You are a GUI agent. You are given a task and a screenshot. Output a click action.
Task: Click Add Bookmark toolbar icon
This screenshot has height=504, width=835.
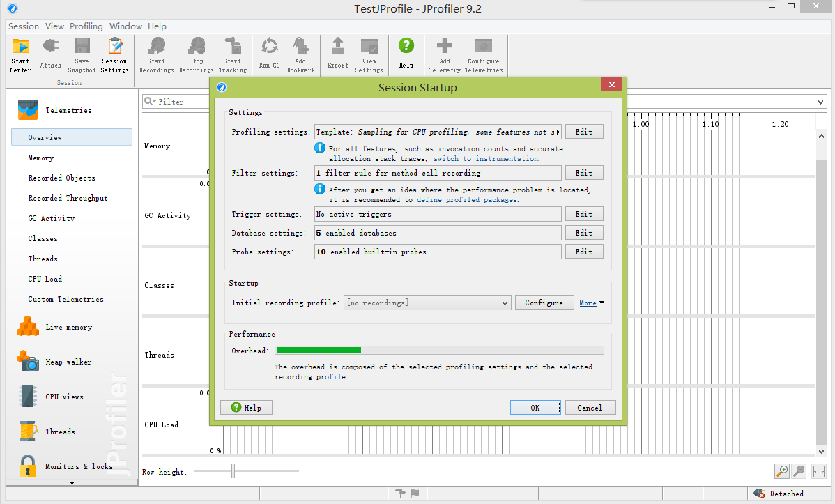(x=301, y=55)
